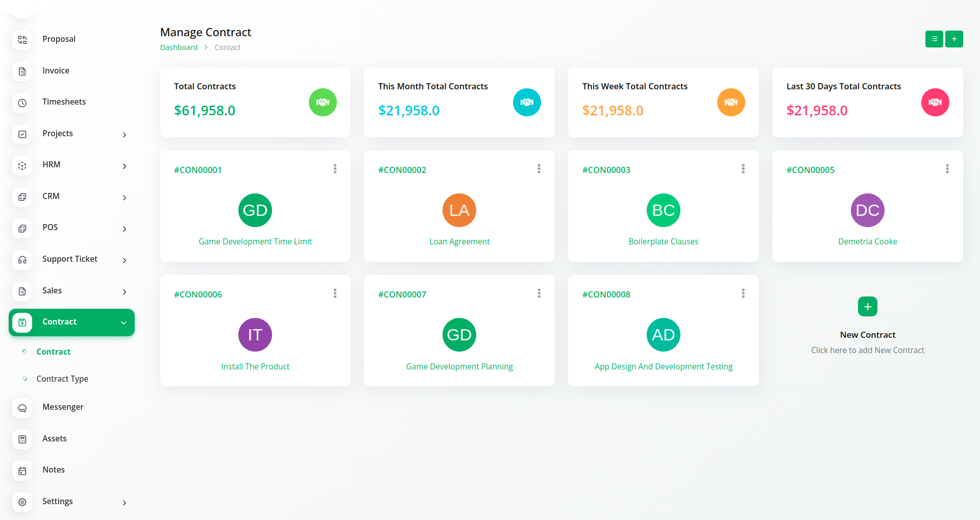Click the Timesheets clock icon
The height and width of the screenshot is (520, 980).
pyautogui.click(x=22, y=103)
